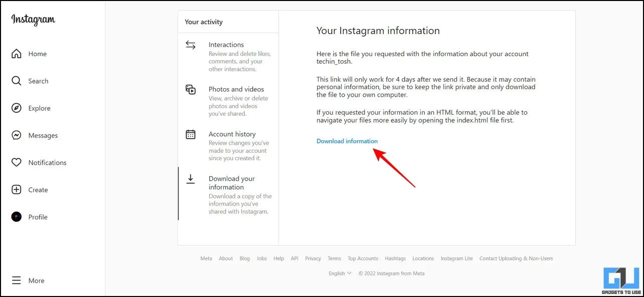Click the © 2022 Instagram from Meta text
This screenshot has height=297, width=644.
coord(392,273)
